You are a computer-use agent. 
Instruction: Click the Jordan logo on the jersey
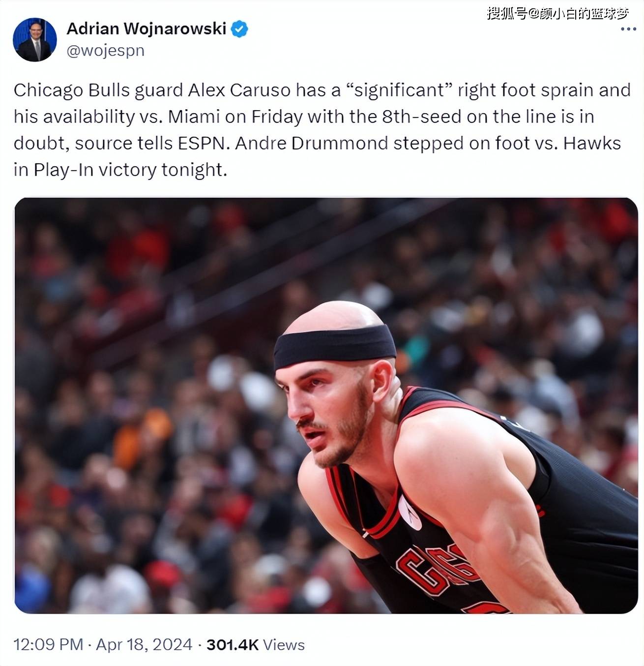410,513
